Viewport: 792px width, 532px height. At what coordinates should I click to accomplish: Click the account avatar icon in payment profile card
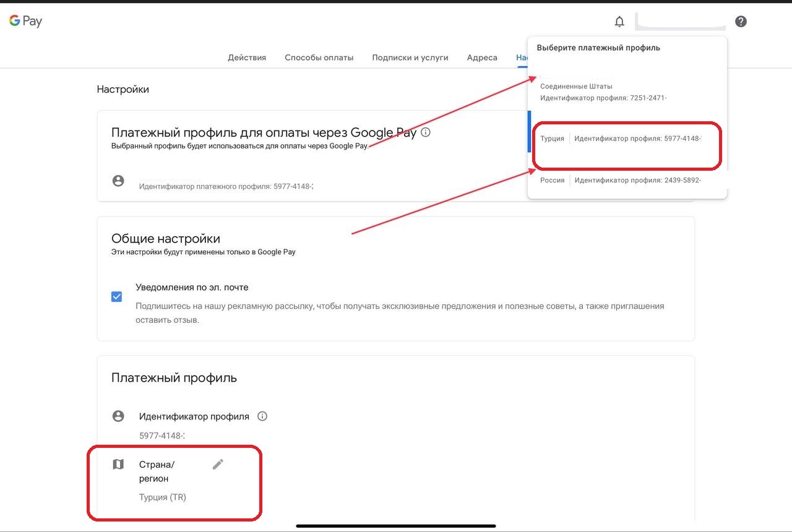(118, 181)
